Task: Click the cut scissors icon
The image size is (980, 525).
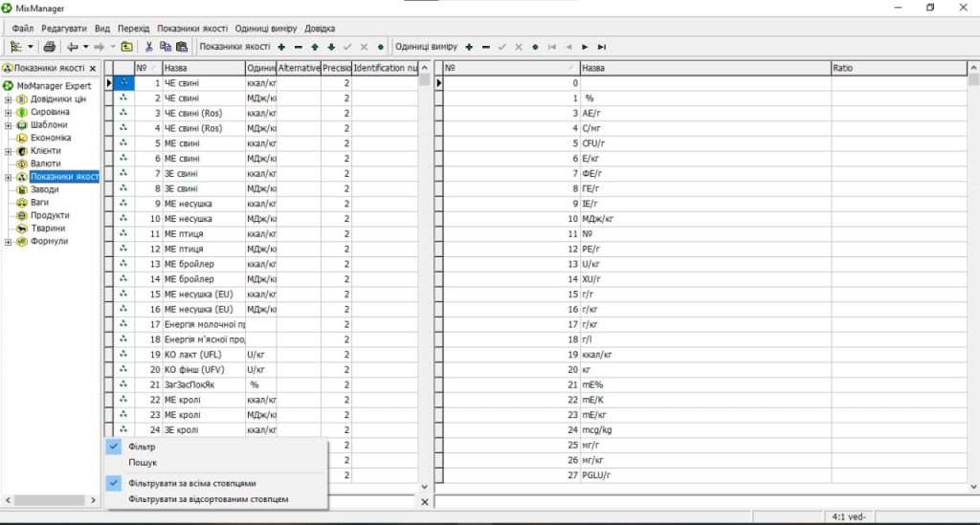Action: pyautogui.click(x=148, y=47)
